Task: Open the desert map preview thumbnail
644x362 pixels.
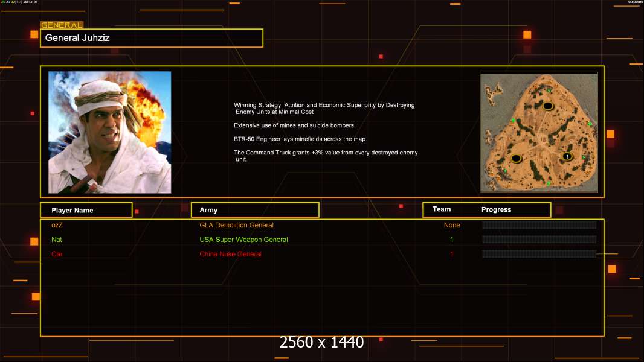Action: [539, 132]
